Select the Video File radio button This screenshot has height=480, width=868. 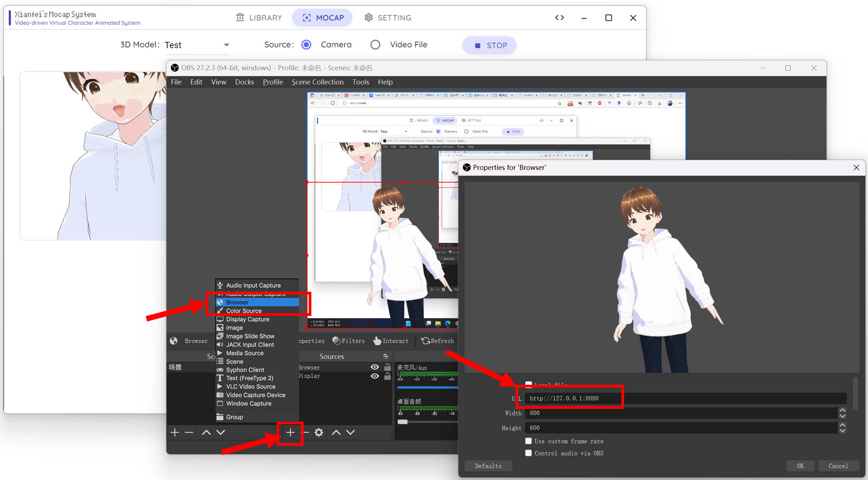(375, 45)
